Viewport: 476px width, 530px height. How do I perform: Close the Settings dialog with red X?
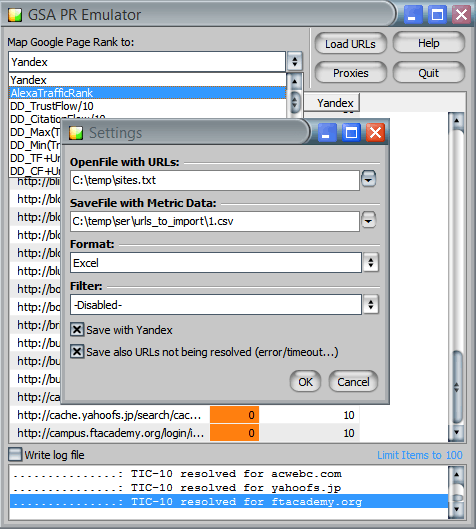375,133
